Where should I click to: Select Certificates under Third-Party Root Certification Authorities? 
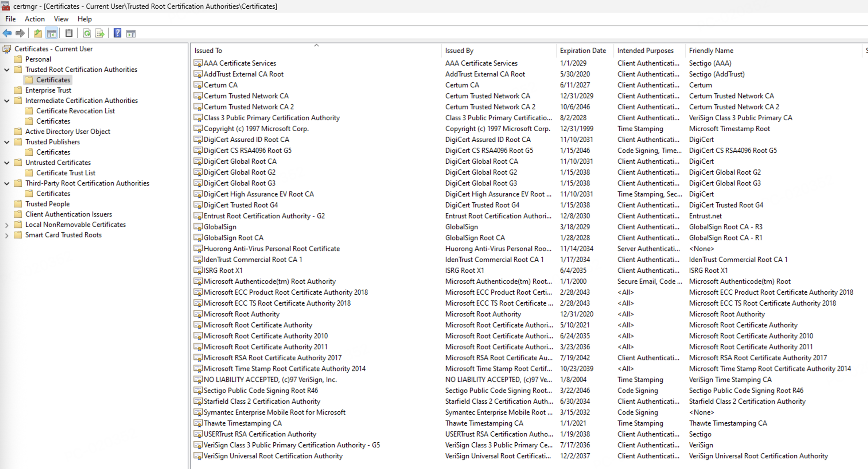pos(53,194)
